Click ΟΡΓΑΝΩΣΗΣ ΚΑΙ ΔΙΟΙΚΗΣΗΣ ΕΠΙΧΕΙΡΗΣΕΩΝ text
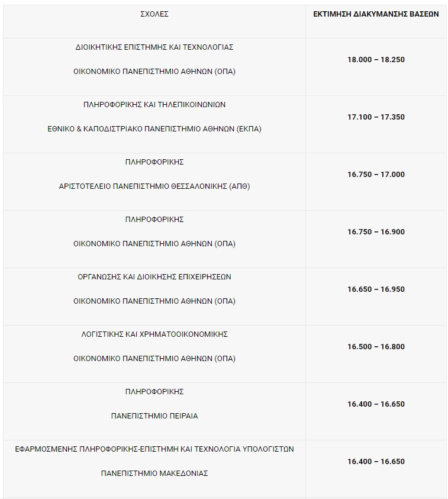 pos(154,277)
